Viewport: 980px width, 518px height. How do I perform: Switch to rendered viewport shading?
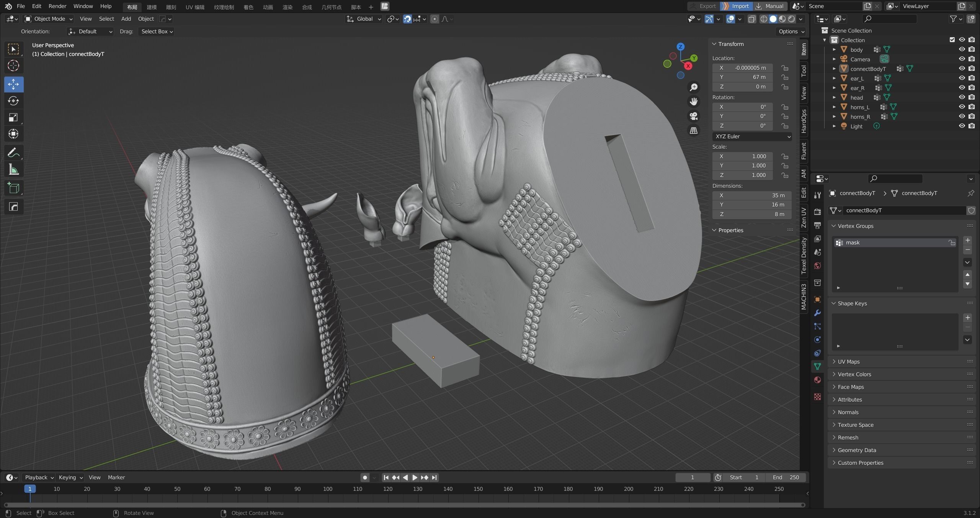pos(791,19)
